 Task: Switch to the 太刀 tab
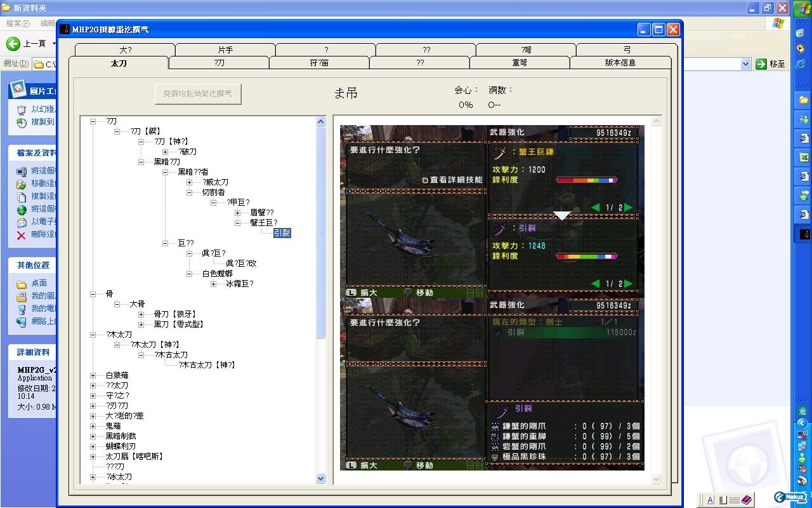[119, 63]
